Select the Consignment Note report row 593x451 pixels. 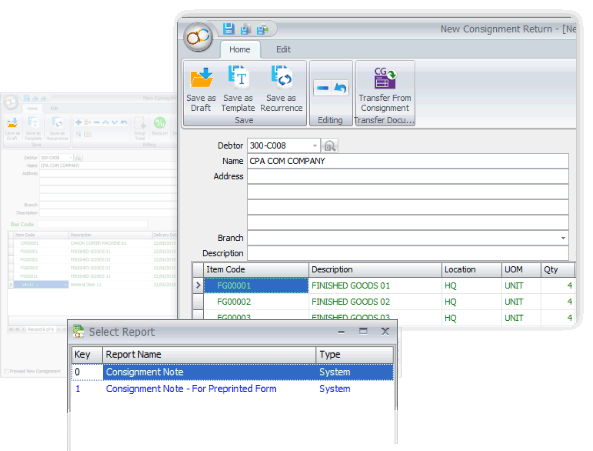(233, 372)
